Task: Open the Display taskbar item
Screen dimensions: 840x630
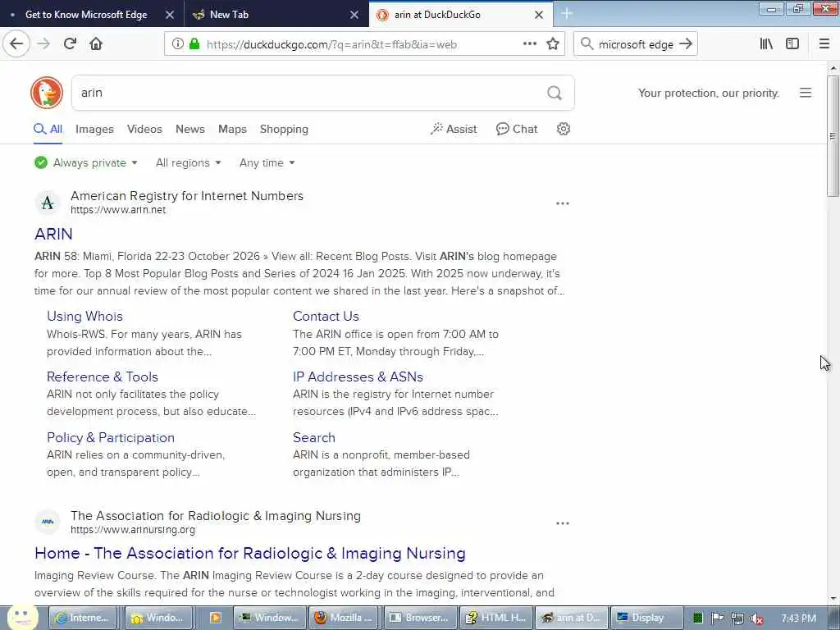Action: tap(646, 619)
